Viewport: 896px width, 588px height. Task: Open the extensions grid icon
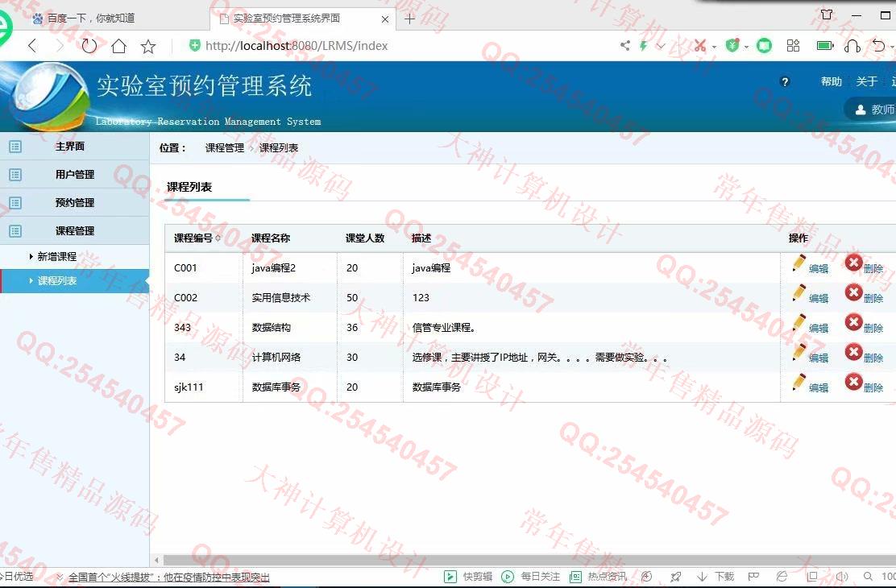coord(793,46)
